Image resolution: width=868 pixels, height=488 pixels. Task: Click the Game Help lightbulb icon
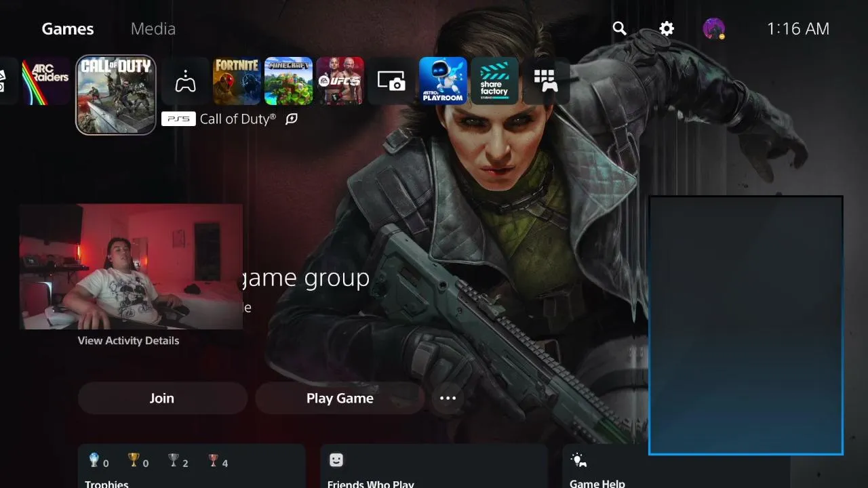(x=578, y=460)
